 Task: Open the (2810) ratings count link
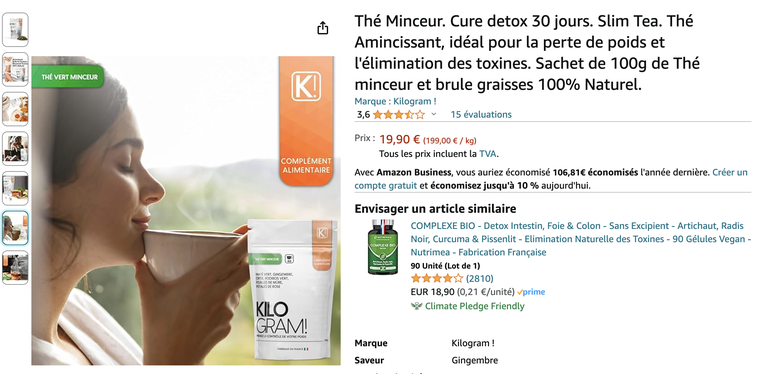point(479,279)
